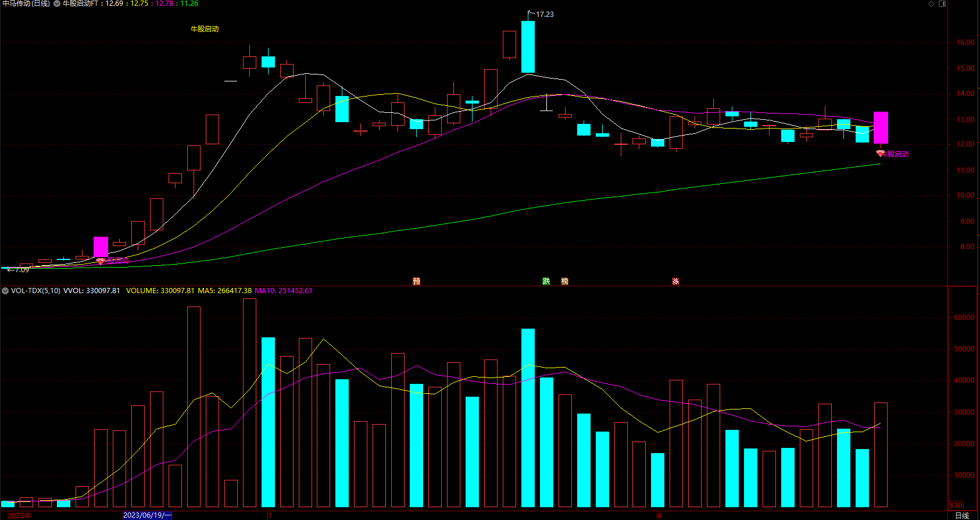Click the 榜 event marker icon
The width and height of the screenshot is (980, 520).
[564, 281]
